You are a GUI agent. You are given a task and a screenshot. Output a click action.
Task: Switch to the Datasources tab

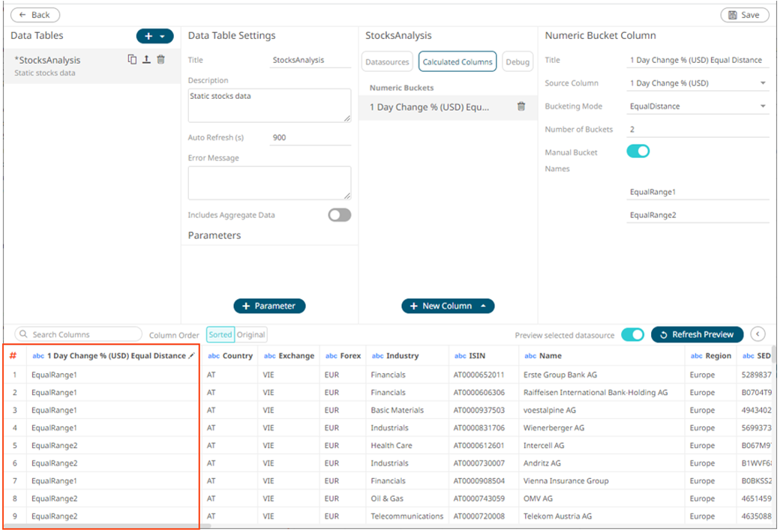click(x=387, y=61)
